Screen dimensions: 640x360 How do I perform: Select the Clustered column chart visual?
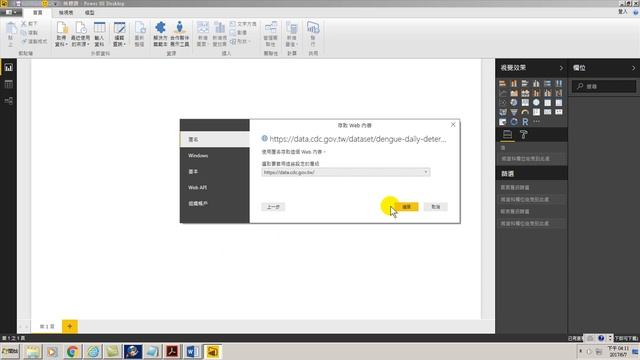tap(536, 84)
